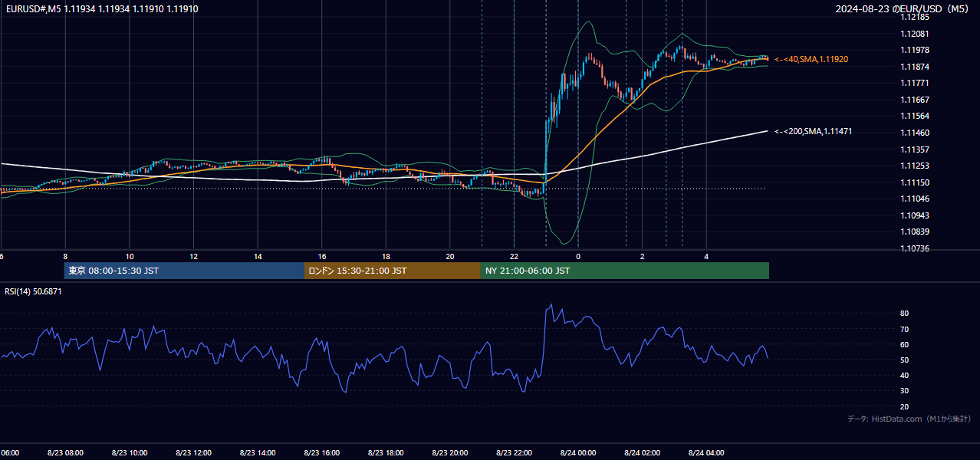980x460 pixels.
Task: Click the 8/23 22:00 bottom time label
Action: [x=514, y=453]
